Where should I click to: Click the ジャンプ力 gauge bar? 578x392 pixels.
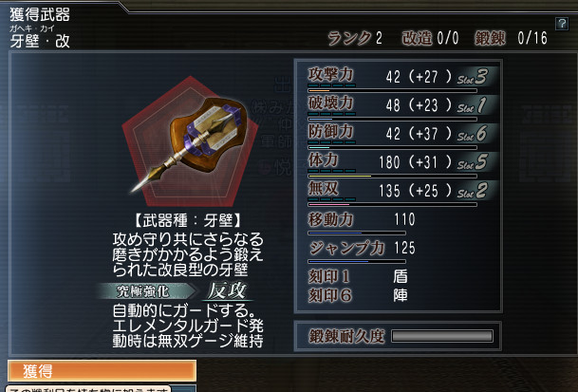357,261
